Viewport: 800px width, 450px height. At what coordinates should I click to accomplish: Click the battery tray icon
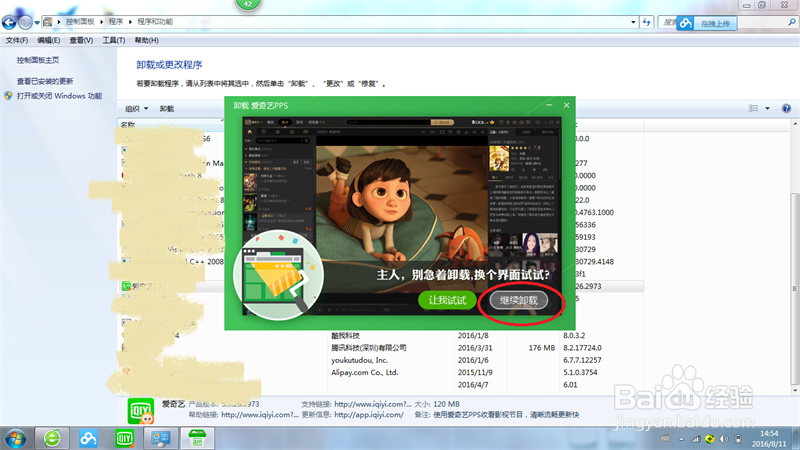[738, 439]
